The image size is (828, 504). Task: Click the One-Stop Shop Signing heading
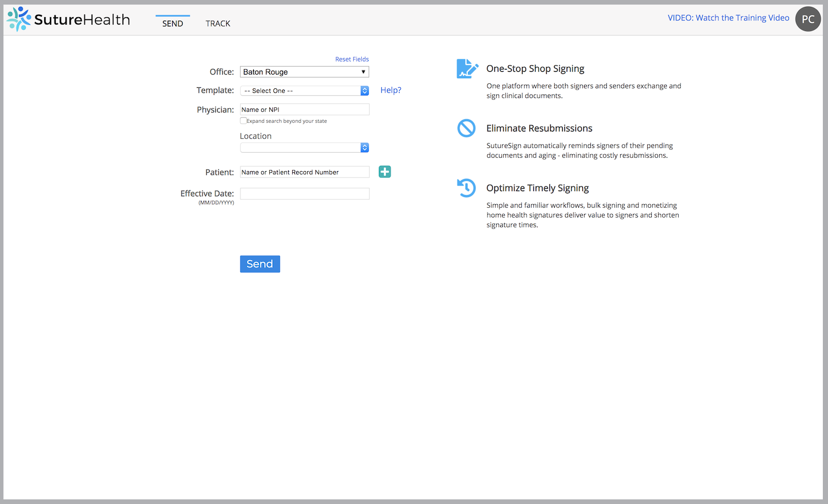(535, 69)
